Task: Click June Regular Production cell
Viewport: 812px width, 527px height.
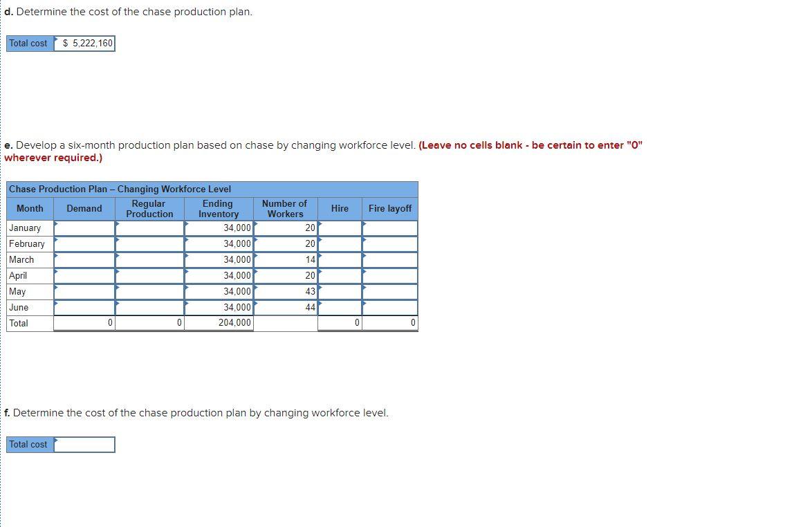Action: tap(149, 308)
